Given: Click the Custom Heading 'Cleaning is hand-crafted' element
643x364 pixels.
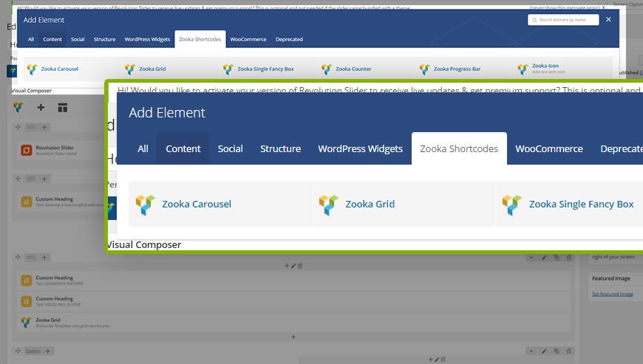Looking at the screenshot, I should 61,202.
